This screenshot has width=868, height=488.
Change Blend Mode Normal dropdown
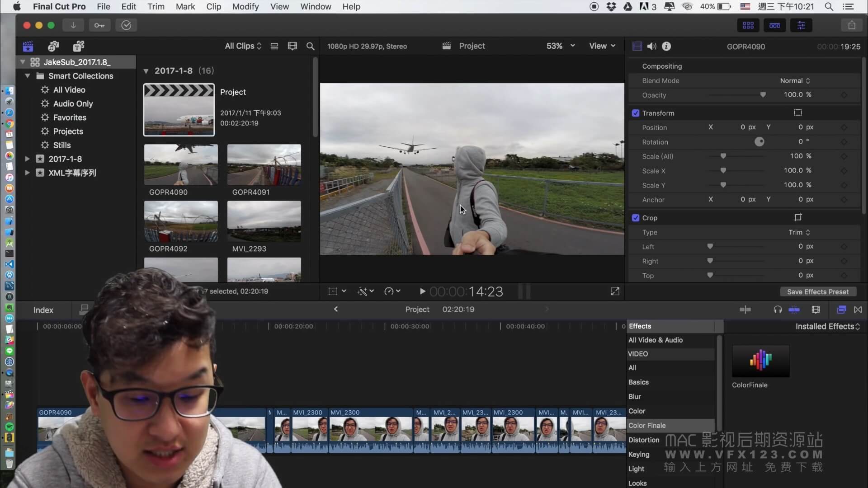pyautogui.click(x=795, y=81)
